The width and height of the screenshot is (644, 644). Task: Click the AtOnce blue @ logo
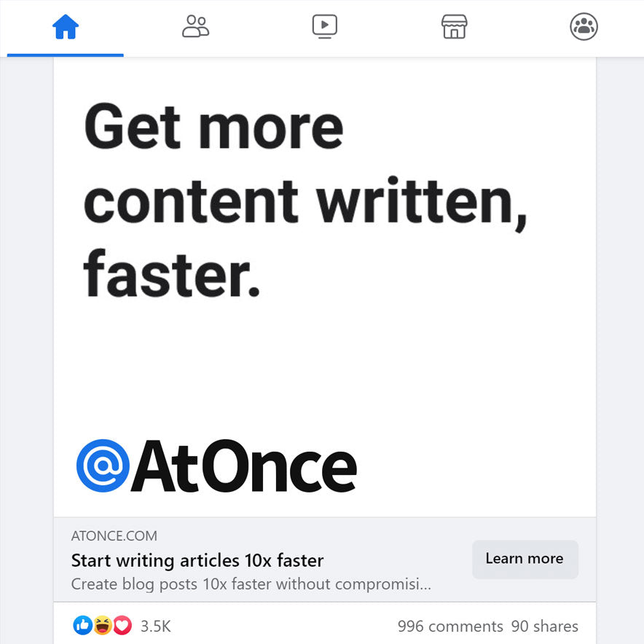click(103, 466)
